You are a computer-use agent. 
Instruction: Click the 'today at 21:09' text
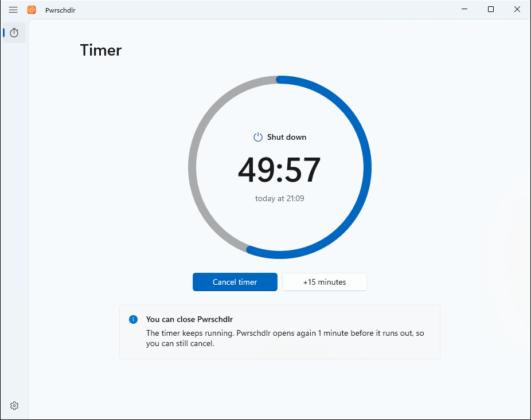click(280, 199)
